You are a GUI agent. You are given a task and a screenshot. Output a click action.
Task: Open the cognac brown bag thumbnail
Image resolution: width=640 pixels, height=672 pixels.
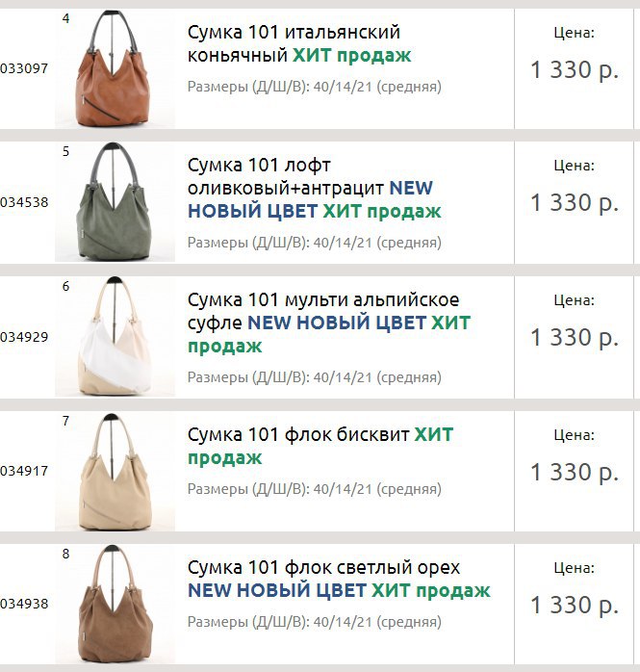pyautogui.click(x=115, y=68)
